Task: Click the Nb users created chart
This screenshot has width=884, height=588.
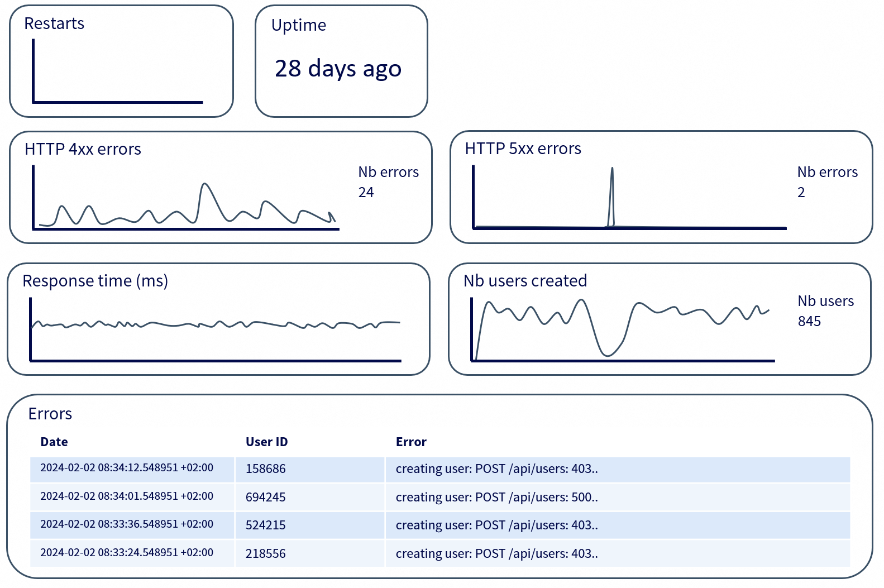Action: pyautogui.click(x=623, y=328)
